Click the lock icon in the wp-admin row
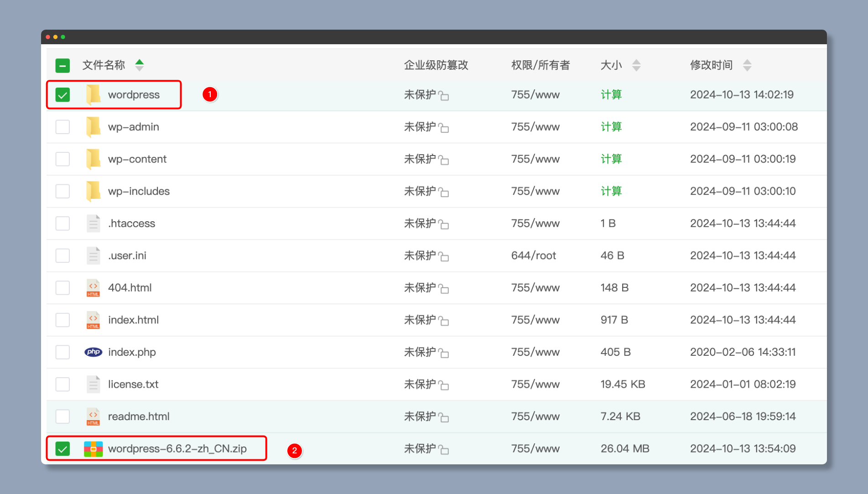The width and height of the screenshot is (868, 494). [x=444, y=128]
